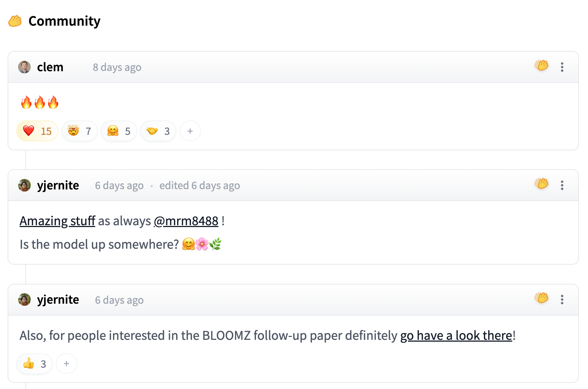Toggle the mind-blown reaction with 7 votes
Screen dimensions: 588x389
pyautogui.click(x=80, y=131)
